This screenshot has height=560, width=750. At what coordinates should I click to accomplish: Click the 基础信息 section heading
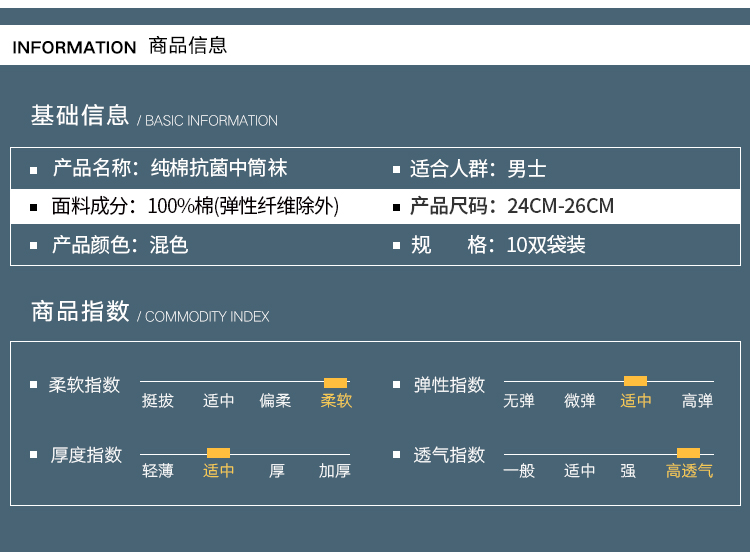(80, 116)
